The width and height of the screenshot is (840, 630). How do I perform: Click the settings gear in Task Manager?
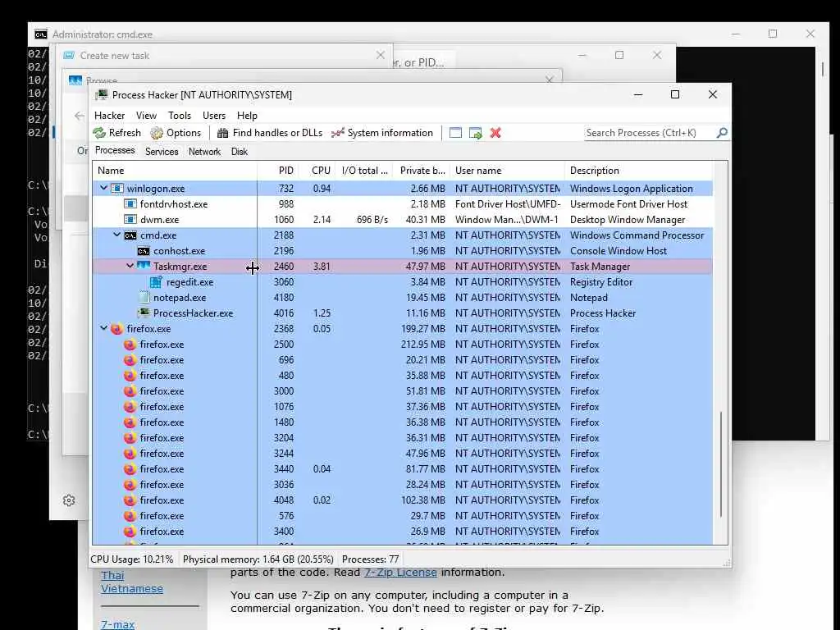[x=69, y=500]
